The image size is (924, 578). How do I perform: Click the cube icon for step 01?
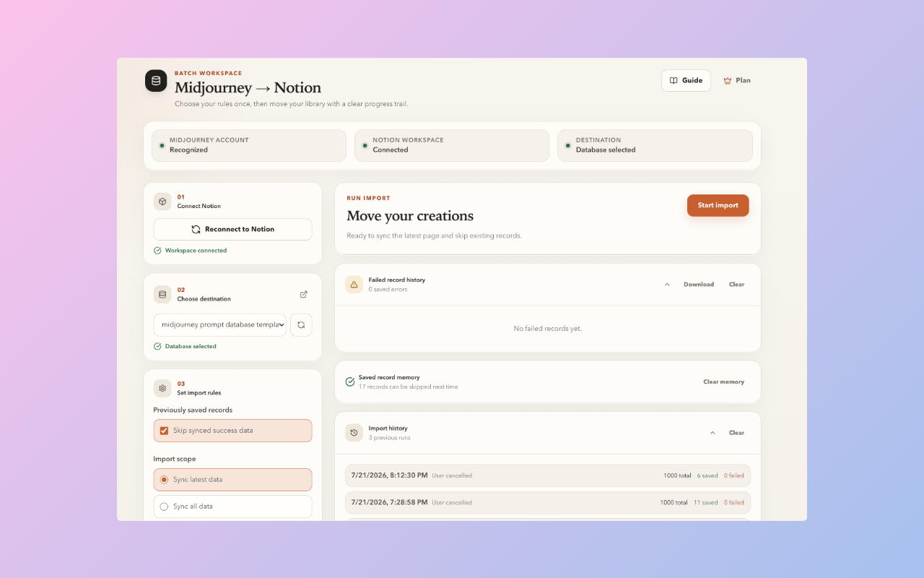tap(162, 202)
